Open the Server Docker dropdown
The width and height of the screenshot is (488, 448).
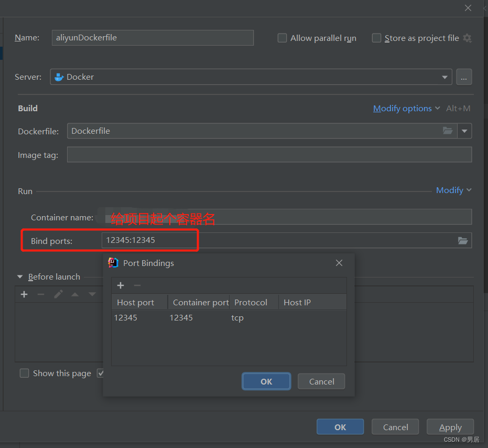251,77
